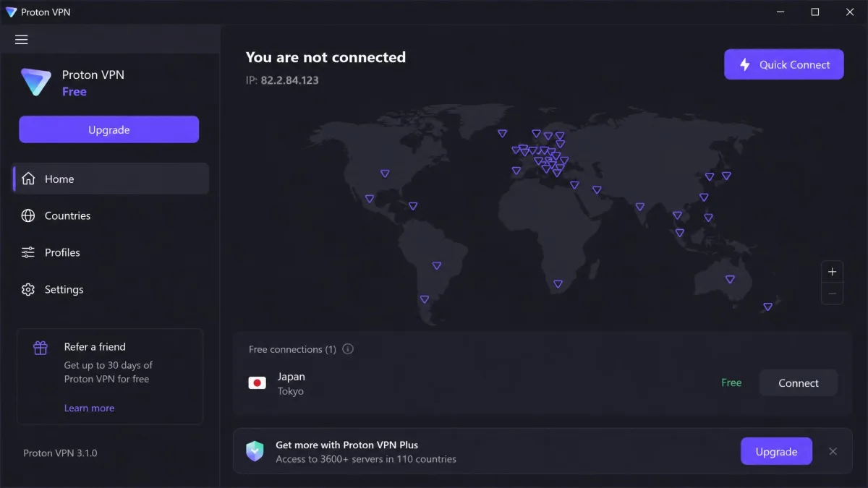Click the Refer a friend gift icon
This screenshot has height=488, width=868.
pyautogui.click(x=41, y=348)
